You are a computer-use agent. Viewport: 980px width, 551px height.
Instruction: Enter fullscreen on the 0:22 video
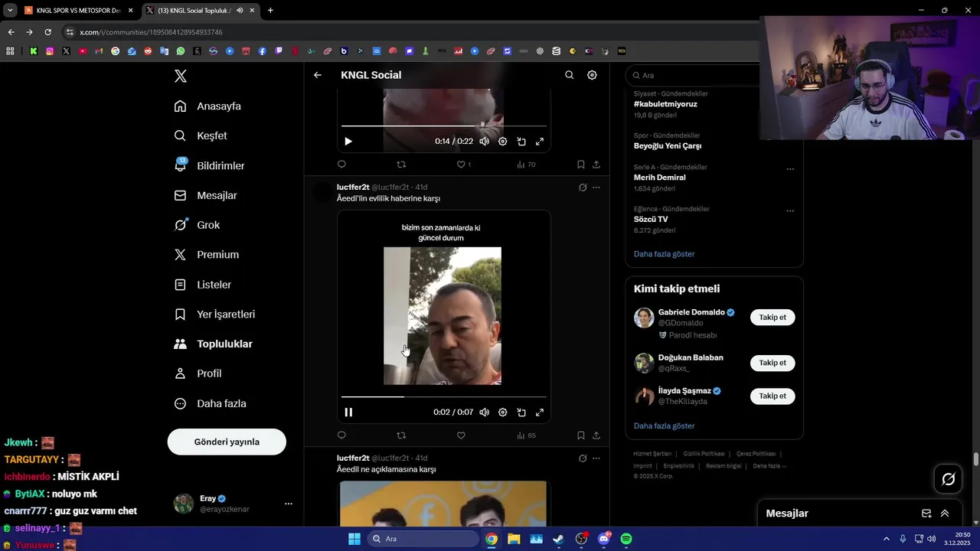(540, 142)
